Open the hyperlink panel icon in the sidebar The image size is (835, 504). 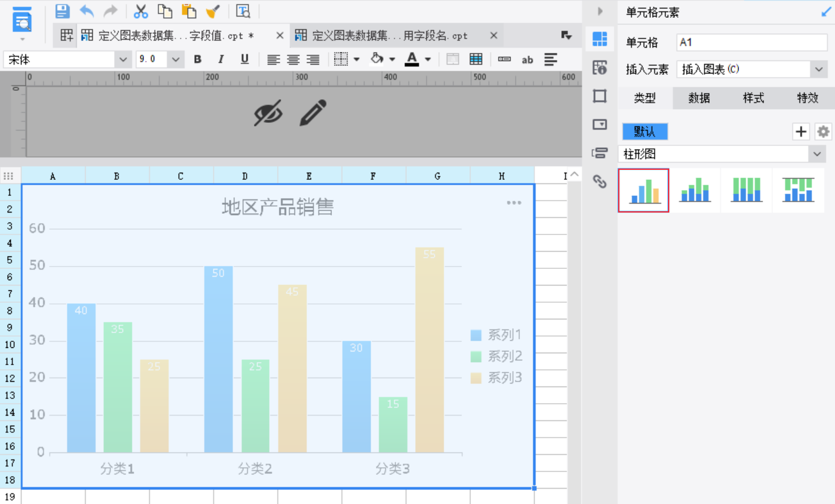click(600, 182)
